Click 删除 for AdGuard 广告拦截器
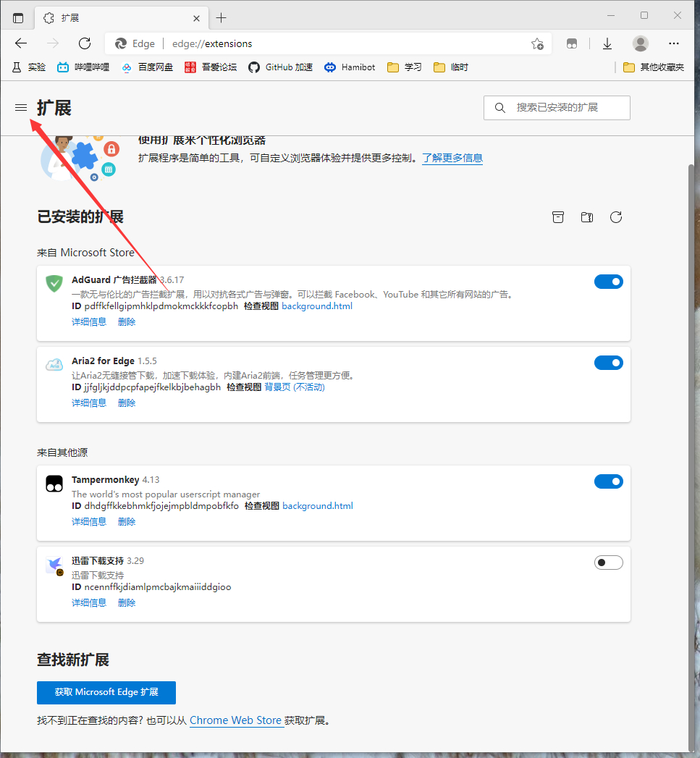Viewport: 700px width, 758px height. coord(127,322)
